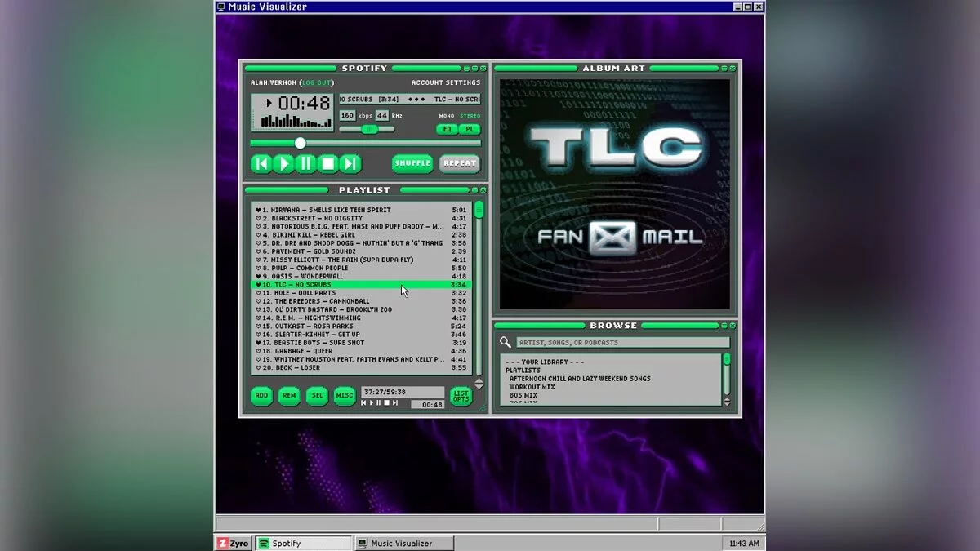The width and height of the screenshot is (980, 551).
Task: Select R.E.M. Nightswimming track
Action: coord(362,318)
